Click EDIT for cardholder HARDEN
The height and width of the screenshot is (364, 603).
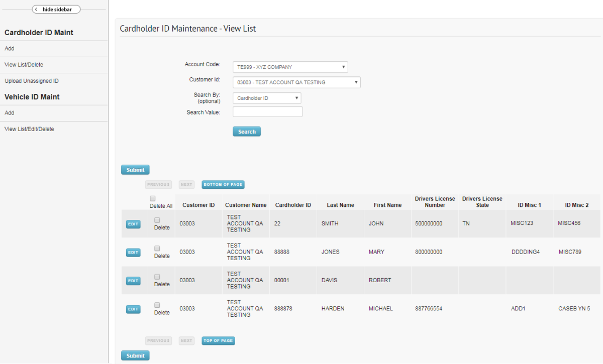133,309
